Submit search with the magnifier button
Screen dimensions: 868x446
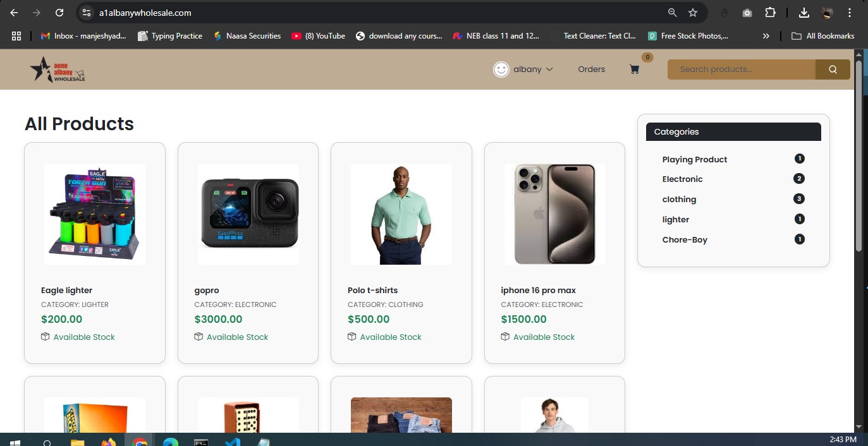(833, 69)
